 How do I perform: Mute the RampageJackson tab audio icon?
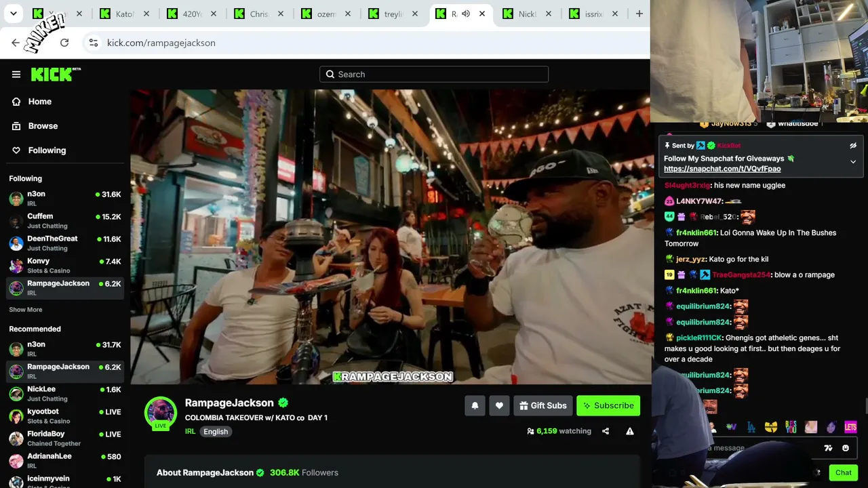point(466,14)
